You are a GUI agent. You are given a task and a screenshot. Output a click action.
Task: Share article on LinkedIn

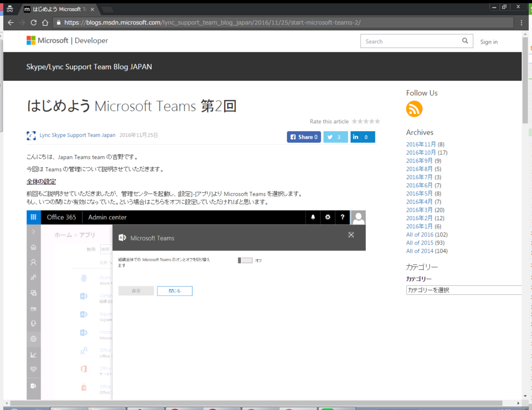tap(363, 137)
